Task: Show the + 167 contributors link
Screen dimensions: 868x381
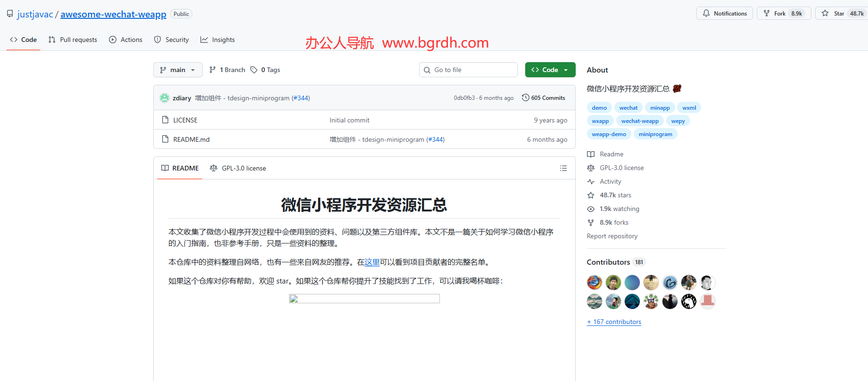Action: point(614,322)
